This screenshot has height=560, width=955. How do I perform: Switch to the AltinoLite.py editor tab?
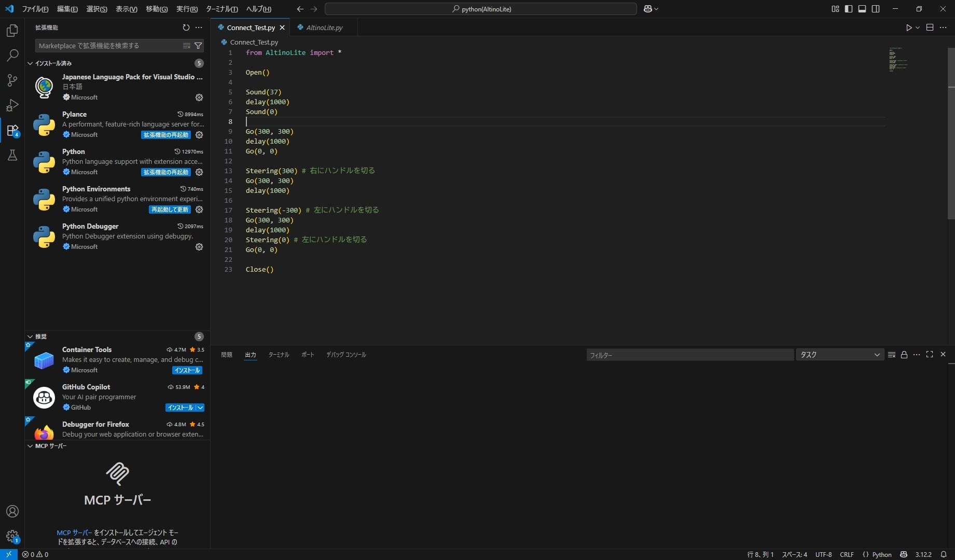pyautogui.click(x=324, y=27)
